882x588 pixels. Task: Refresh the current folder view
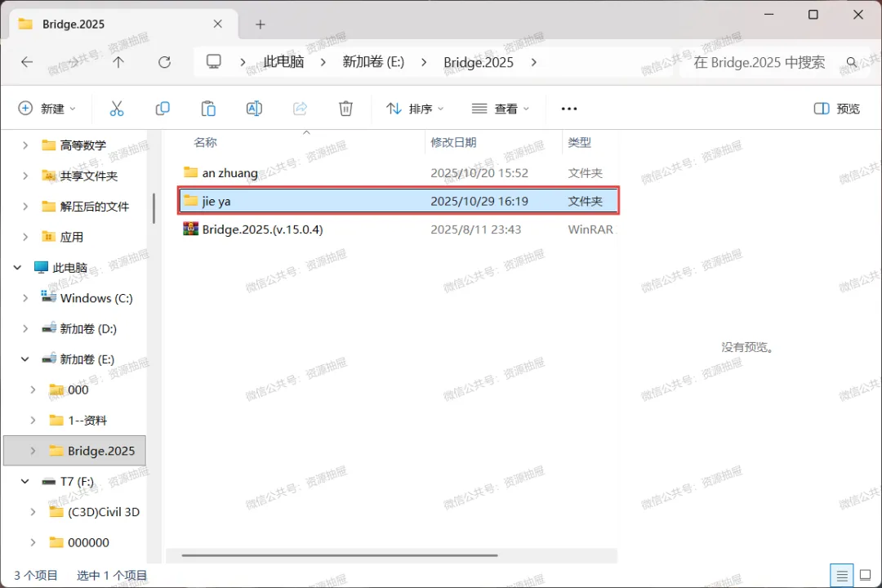tap(164, 62)
